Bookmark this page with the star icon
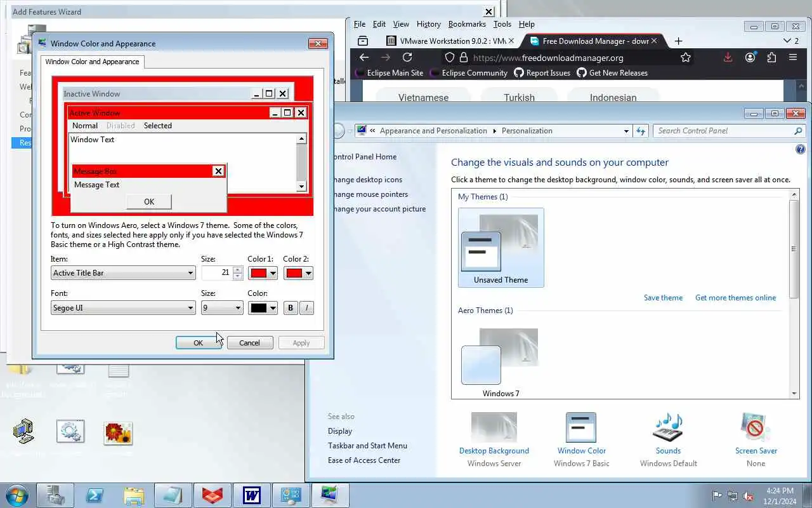 click(x=686, y=57)
